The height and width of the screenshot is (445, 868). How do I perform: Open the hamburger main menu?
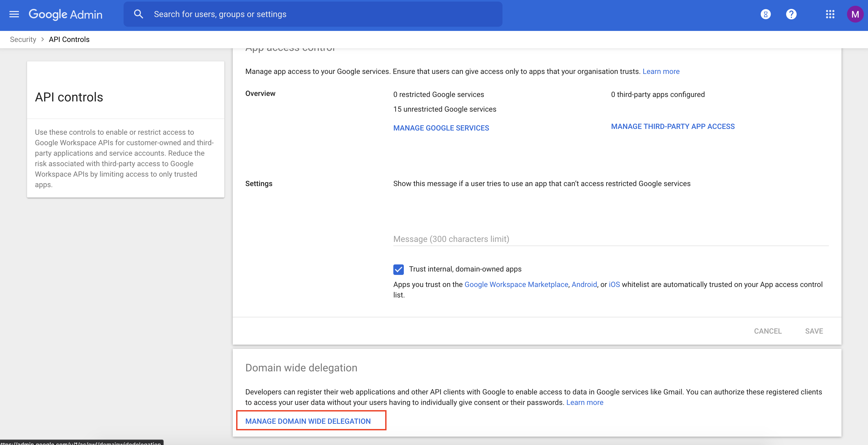click(x=14, y=14)
